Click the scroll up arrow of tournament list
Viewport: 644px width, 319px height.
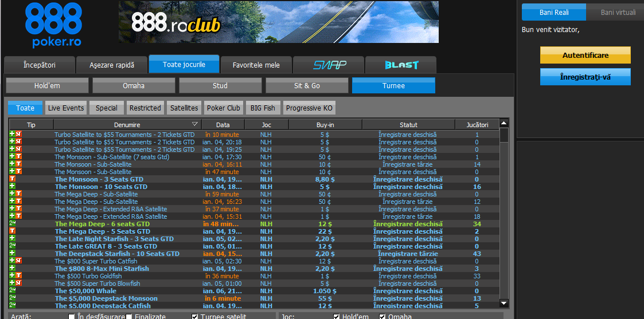pyautogui.click(x=504, y=123)
